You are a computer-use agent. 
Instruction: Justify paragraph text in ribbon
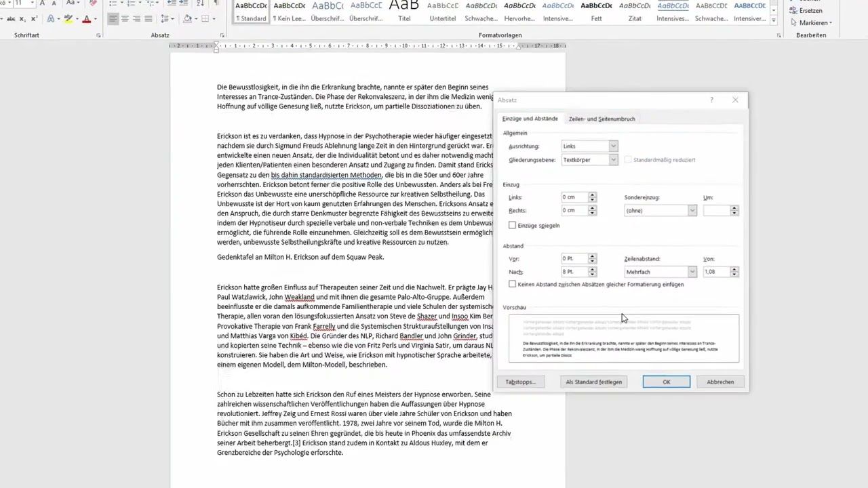coord(149,19)
